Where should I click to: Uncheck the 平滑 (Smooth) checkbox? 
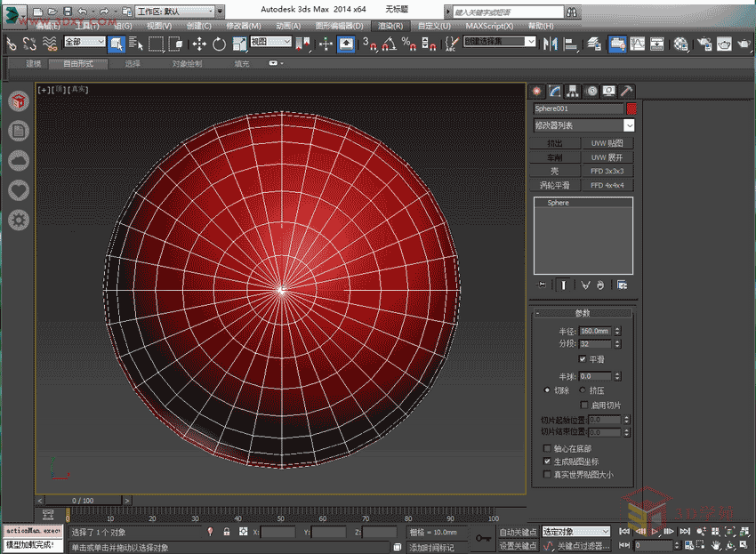coord(583,359)
